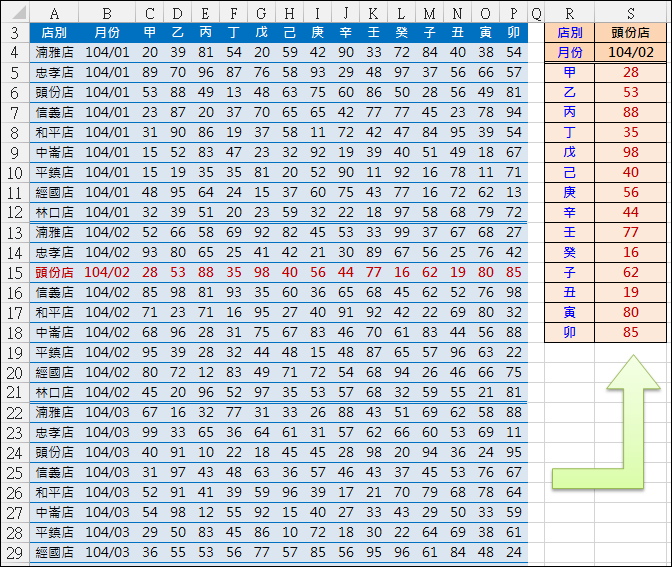
Task: Click result value 53 beside 乙 in column S
Action: coord(630,92)
